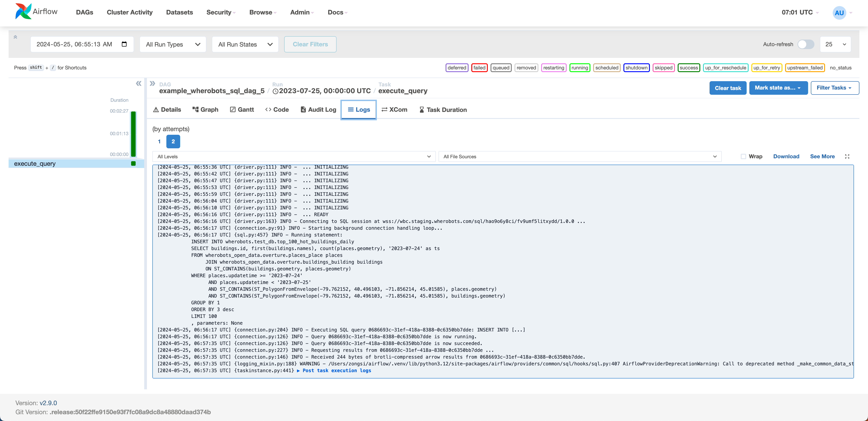The width and height of the screenshot is (868, 421).
Task: Open the Code tab
Action: coord(277,110)
